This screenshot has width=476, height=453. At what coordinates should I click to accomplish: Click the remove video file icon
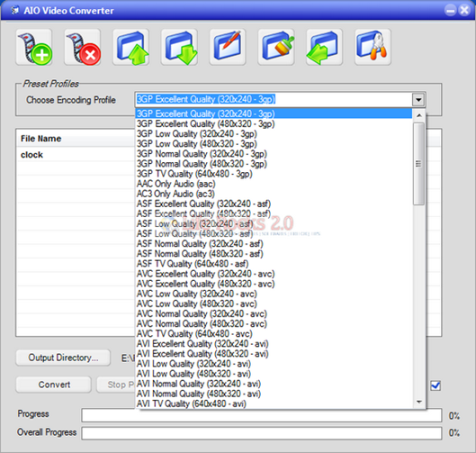(x=83, y=47)
